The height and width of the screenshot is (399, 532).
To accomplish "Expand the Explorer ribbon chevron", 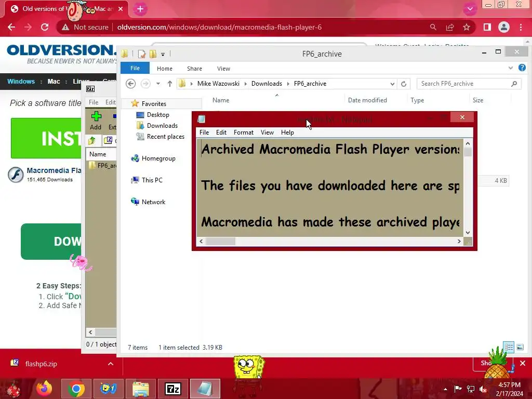I will click(510, 68).
